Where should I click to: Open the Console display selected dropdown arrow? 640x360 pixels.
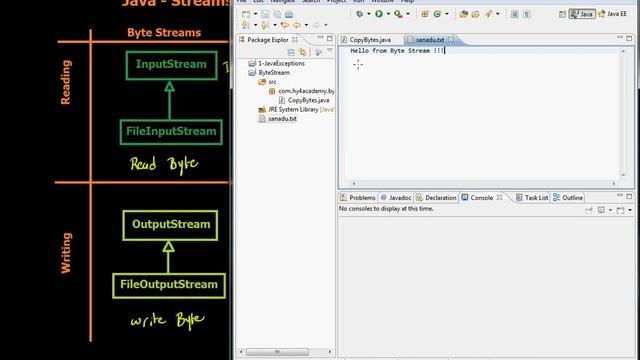click(x=611, y=210)
